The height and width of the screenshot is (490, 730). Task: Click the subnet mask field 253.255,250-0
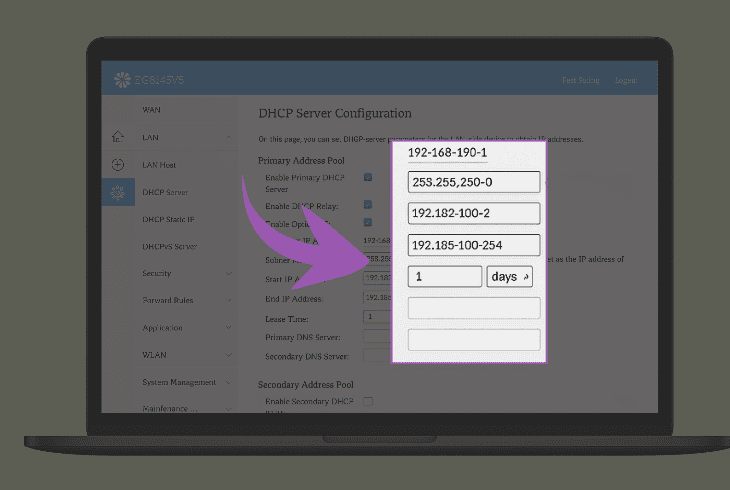pos(474,182)
